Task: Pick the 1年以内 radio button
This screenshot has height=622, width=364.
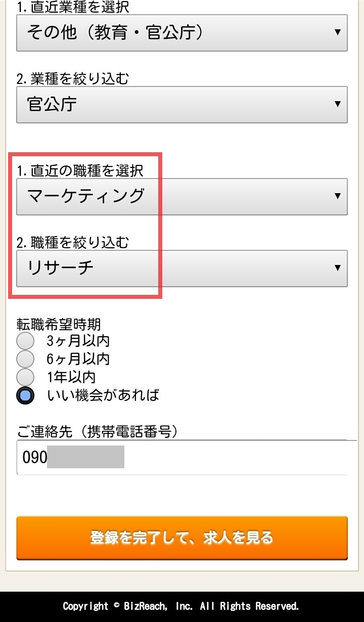Action: [x=25, y=377]
